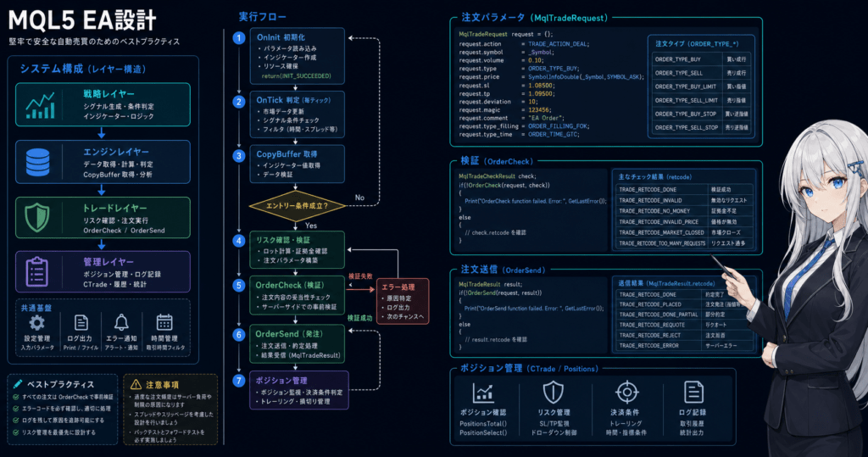Click the ORDER_TIME_GTC value

click(554, 134)
